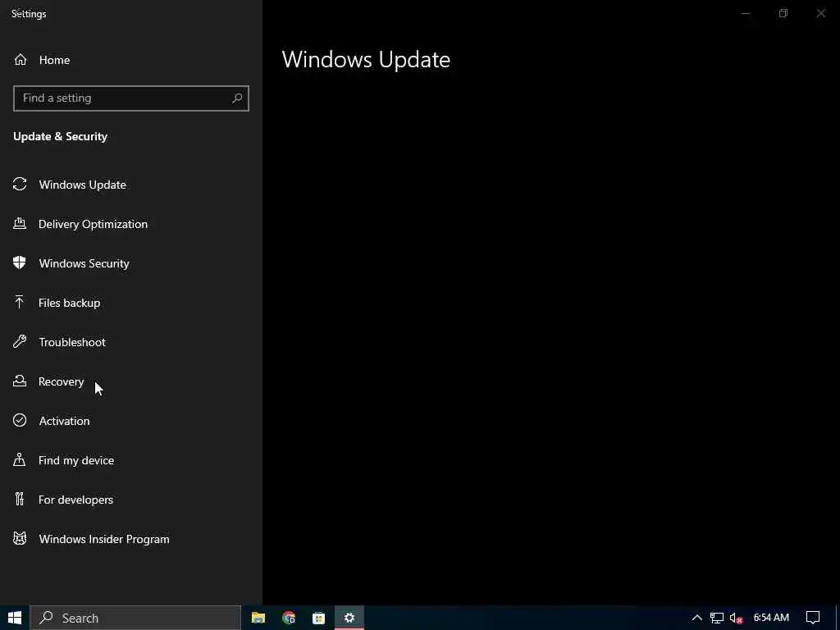Click the Recovery icon in sidebar

click(20, 381)
